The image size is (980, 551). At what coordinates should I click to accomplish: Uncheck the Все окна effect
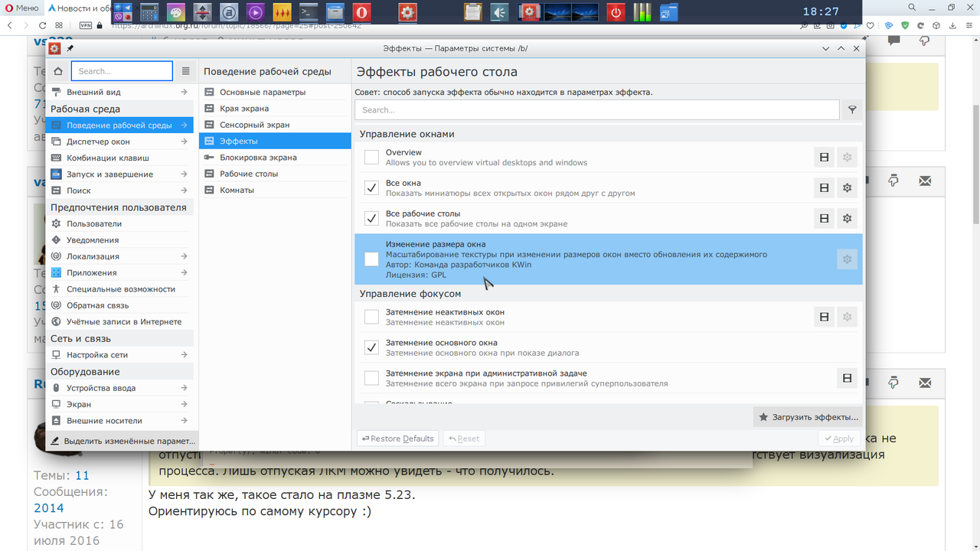(371, 187)
